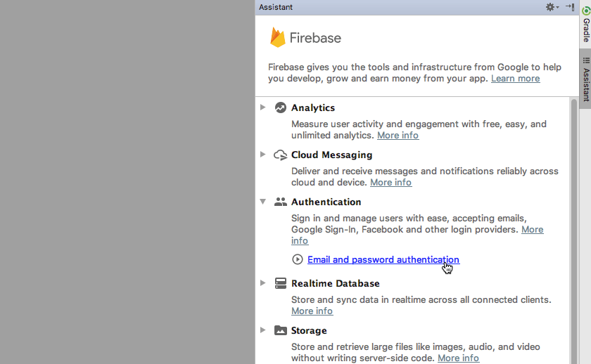Follow the Learn more link about Firebase
Image resolution: width=591 pixels, height=364 pixels.
tap(515, 78)
